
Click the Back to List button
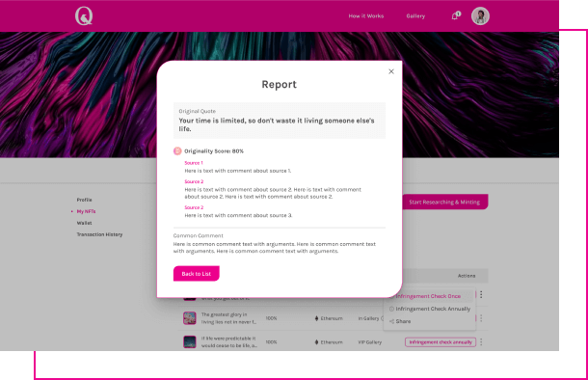click(x=196, y=274)
